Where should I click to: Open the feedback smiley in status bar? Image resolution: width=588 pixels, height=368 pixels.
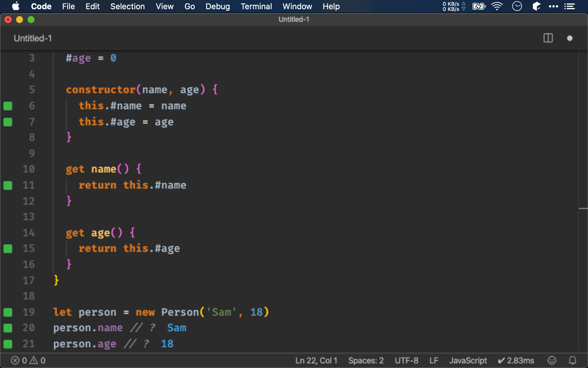click(552, 360)
